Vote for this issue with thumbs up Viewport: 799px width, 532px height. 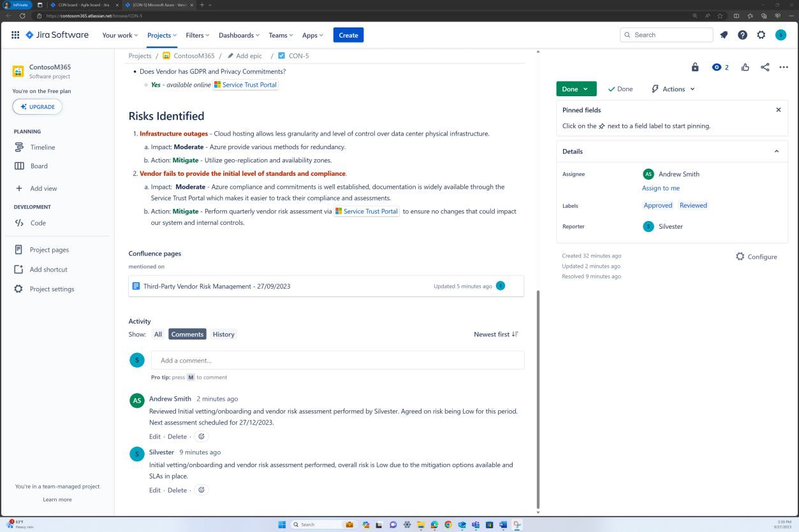[x=745, y=67]
